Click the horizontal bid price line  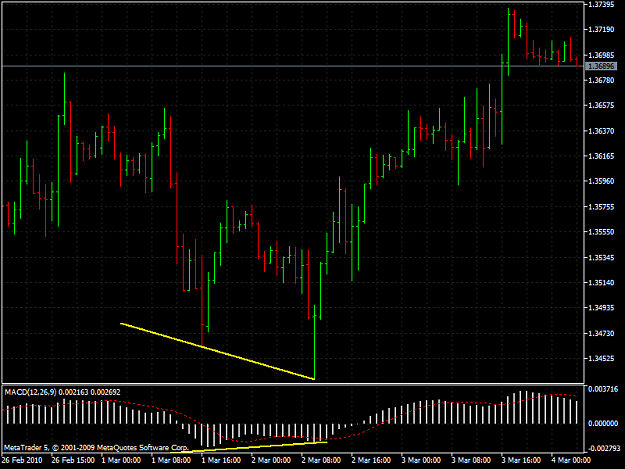tap(293, 66)
